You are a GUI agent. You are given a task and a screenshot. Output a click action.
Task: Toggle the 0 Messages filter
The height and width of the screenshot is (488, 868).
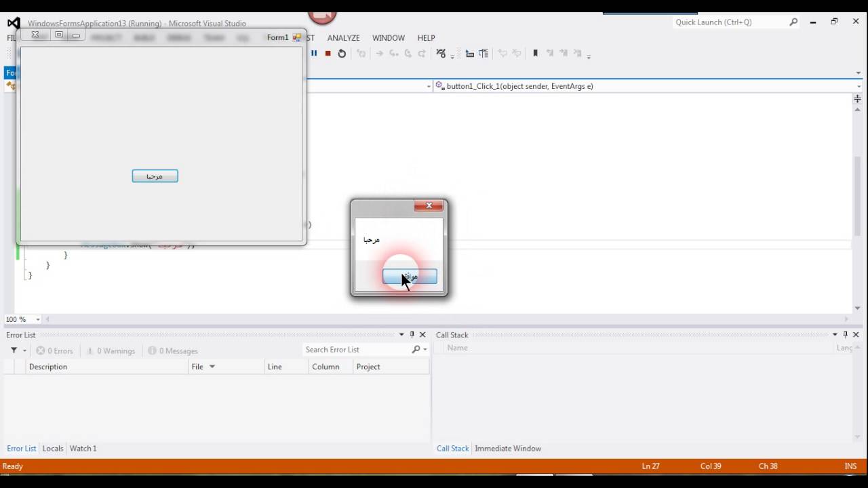[173, 350]
